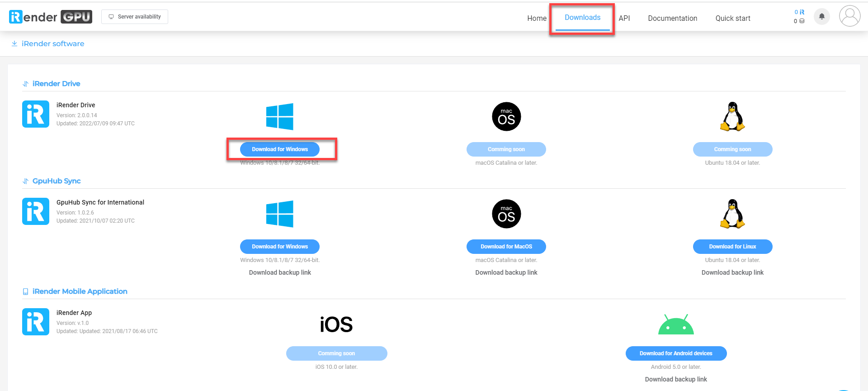The width and height of the screenshot is (868, 391).
Task: Open the Quick start page
Action: coord(733,18)
